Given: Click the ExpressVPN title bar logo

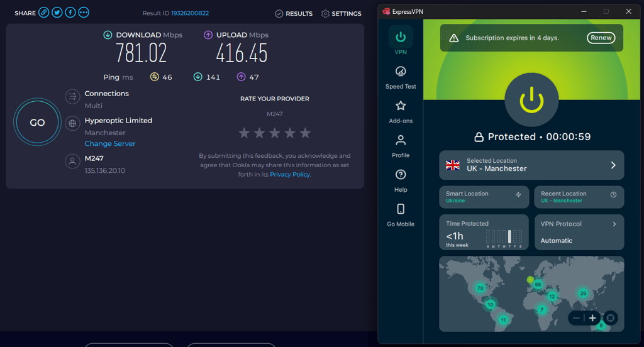Looking at the screenshot, I should tap(386, 11).
